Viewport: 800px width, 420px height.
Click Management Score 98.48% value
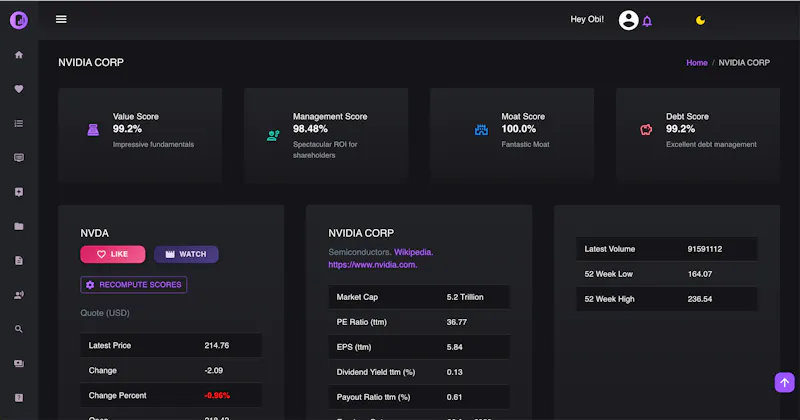click(x=310, y=129)
